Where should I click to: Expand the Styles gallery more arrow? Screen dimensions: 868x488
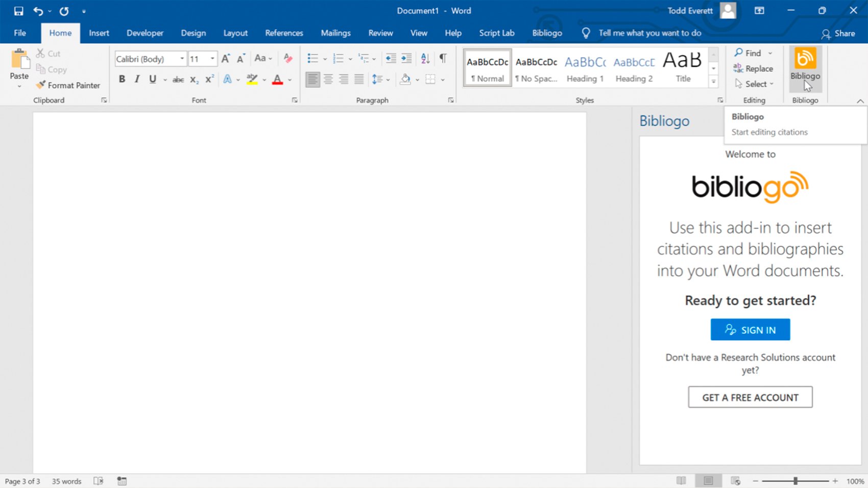(x=714, y=82)
